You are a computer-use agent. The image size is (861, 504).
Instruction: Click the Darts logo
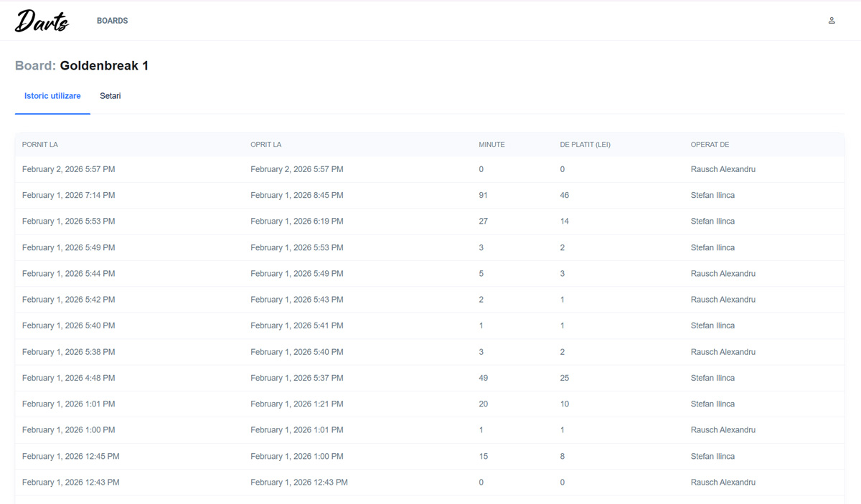coord(42,21)
